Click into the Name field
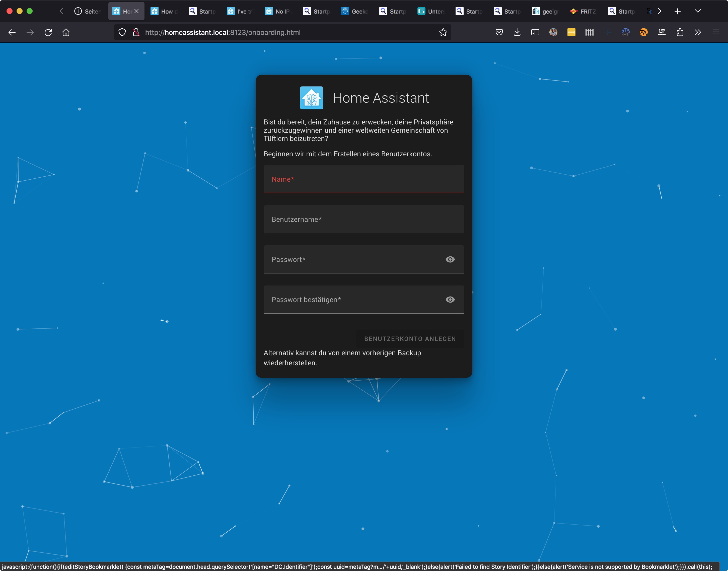 (x=364, y=179)
